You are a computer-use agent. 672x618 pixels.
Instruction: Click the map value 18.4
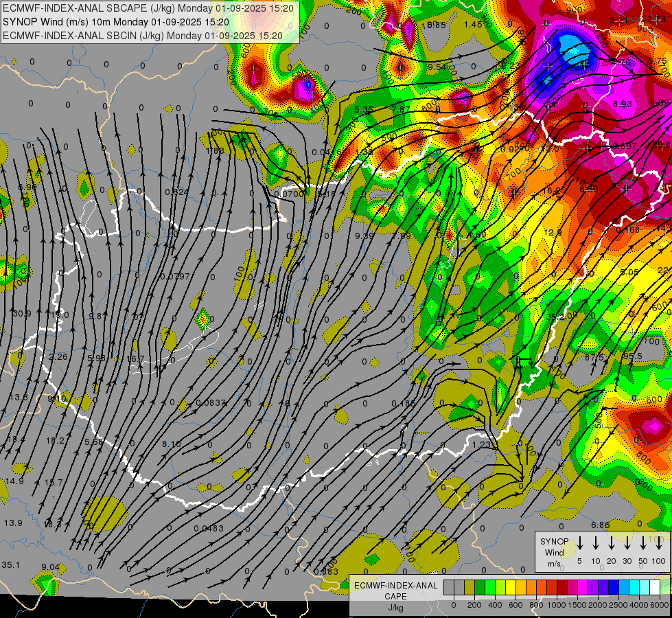click(16, 439)
